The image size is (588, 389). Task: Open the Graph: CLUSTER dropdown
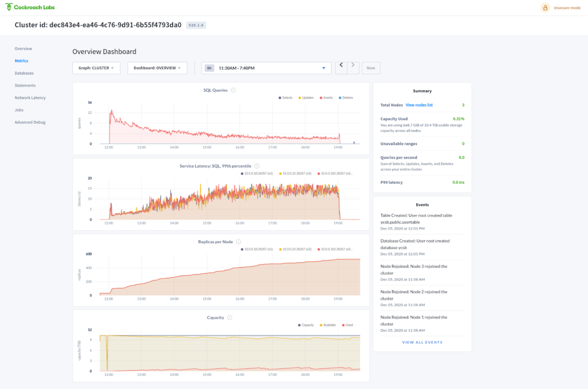tap(96, 68)
